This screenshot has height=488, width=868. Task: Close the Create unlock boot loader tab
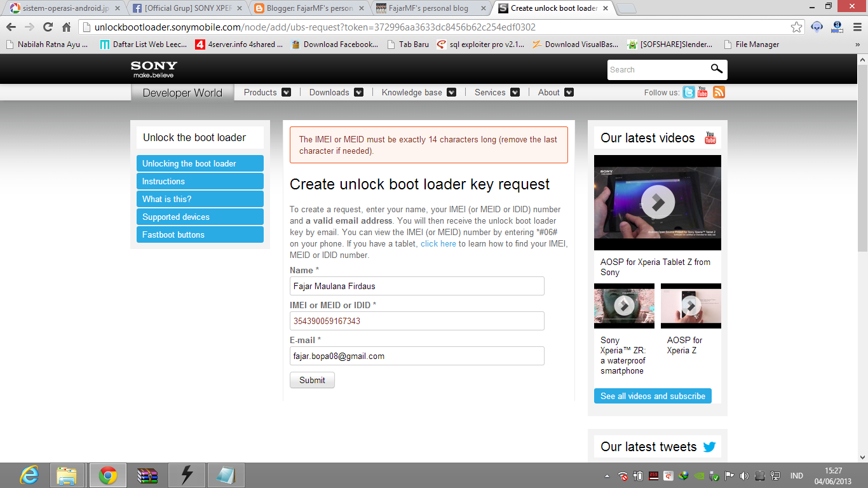(605, 8)
